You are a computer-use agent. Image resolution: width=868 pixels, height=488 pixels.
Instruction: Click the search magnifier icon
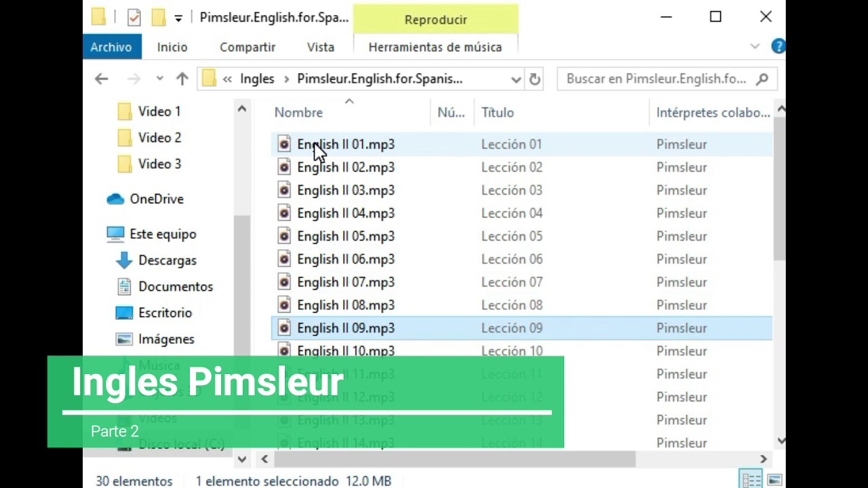point(762,79)
